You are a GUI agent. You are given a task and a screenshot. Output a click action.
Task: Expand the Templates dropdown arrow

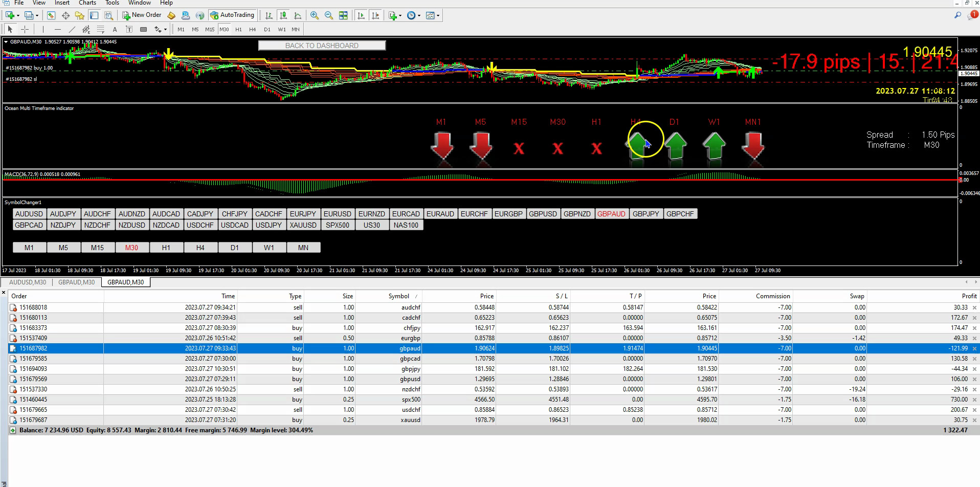click(x=438, y=15)
